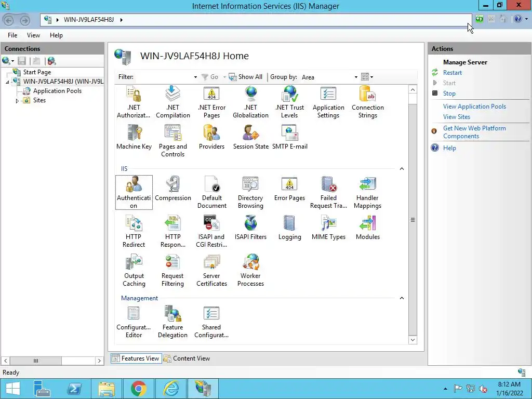Open the Modules feature

368,228
